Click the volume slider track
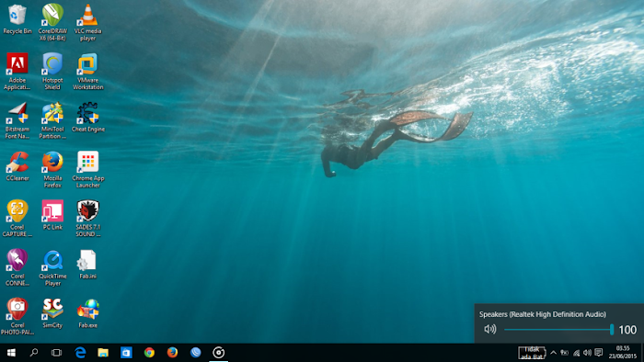The width and height of the screenshot is (644, 362). pyautogui.click(x=558, y=329)
